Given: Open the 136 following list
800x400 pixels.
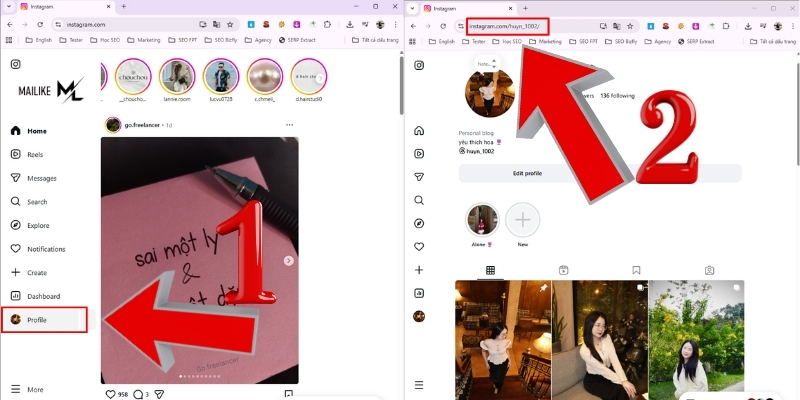Looking at the screenshot, I should [x=617, y=95].
